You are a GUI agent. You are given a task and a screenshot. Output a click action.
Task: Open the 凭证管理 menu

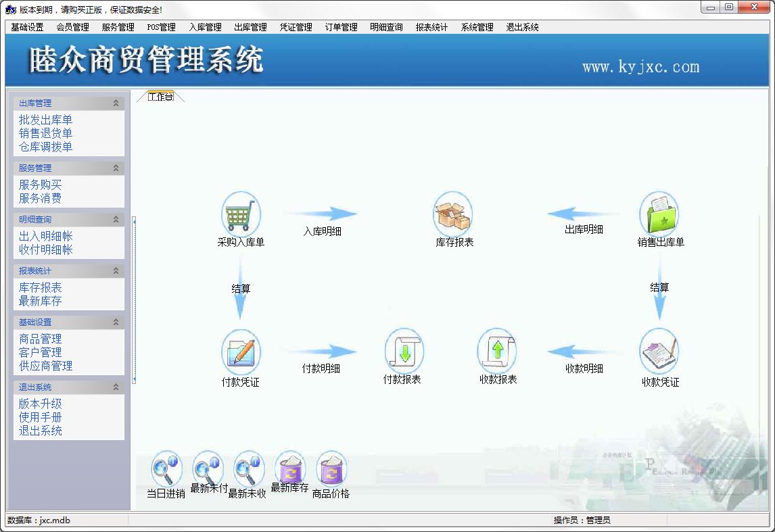tap(296, 27)
